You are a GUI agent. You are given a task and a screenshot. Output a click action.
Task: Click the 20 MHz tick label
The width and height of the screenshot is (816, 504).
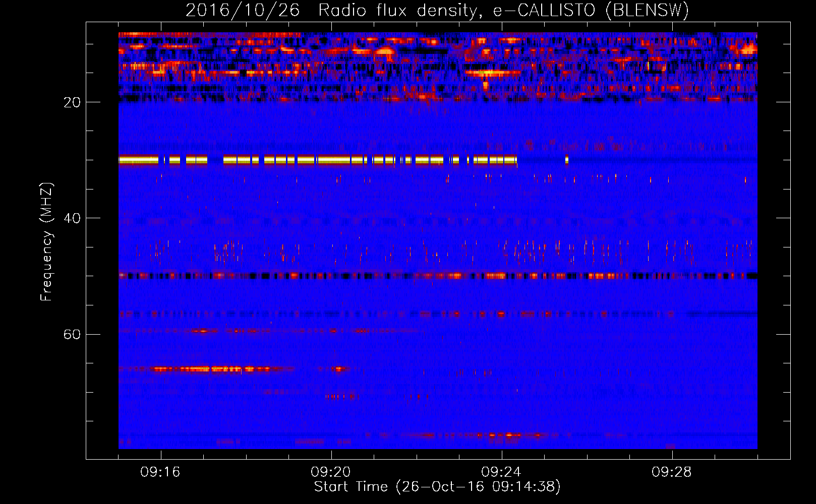[x=72, y=102]
